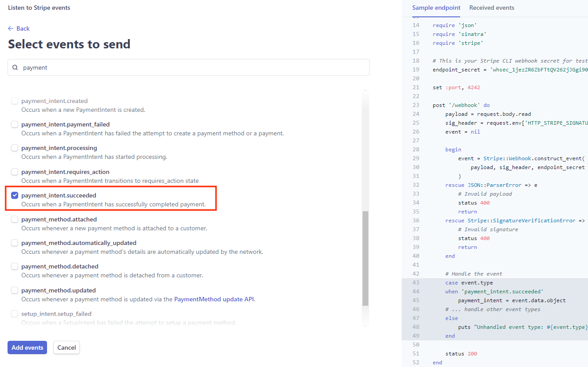Click 'status 200' code line
Image resolution: width=588 pixels, height=367 pixels.
(x=461, y=354)
